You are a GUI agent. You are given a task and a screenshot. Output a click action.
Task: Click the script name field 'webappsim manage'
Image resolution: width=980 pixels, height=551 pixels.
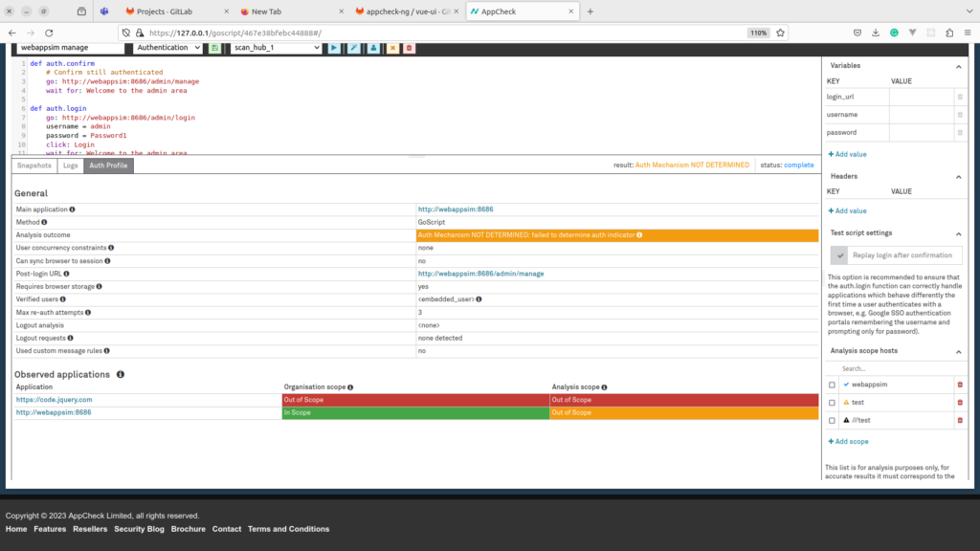click(x=70, y=47)
